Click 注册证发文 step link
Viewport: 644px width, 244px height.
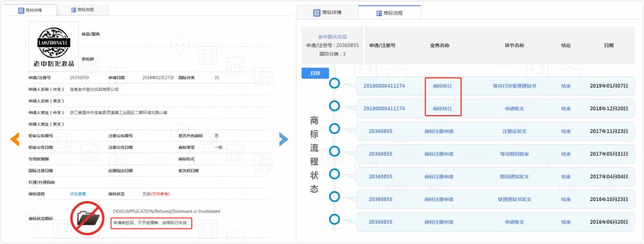point(514,131)
